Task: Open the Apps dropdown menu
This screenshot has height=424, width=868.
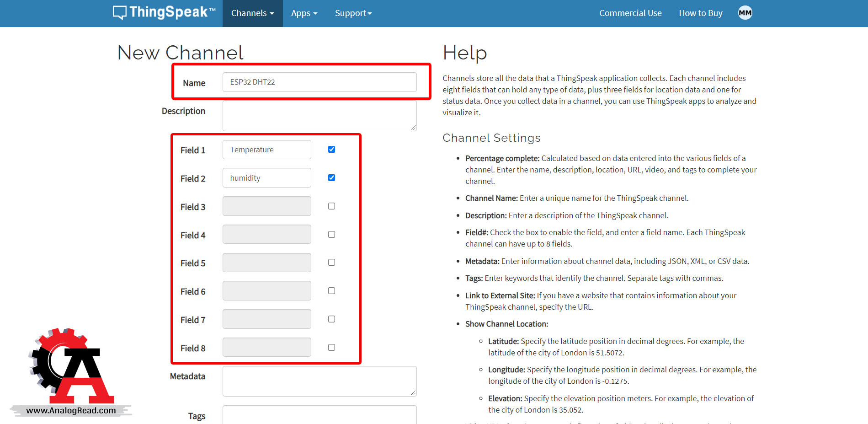Action: click(x=304, y=13)
